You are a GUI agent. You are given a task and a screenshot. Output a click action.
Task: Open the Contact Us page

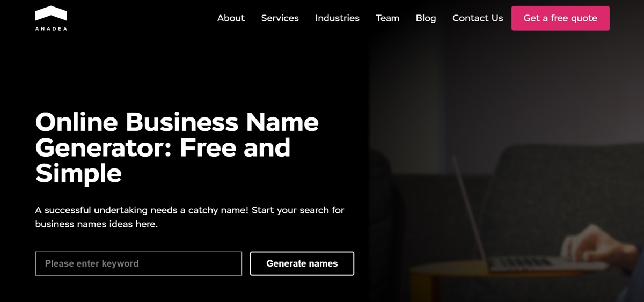tap(478, 18)
